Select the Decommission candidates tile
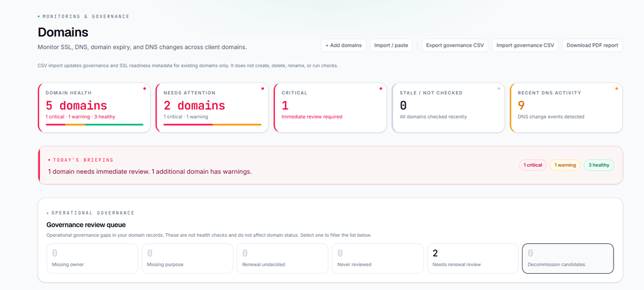 (568, 258)
